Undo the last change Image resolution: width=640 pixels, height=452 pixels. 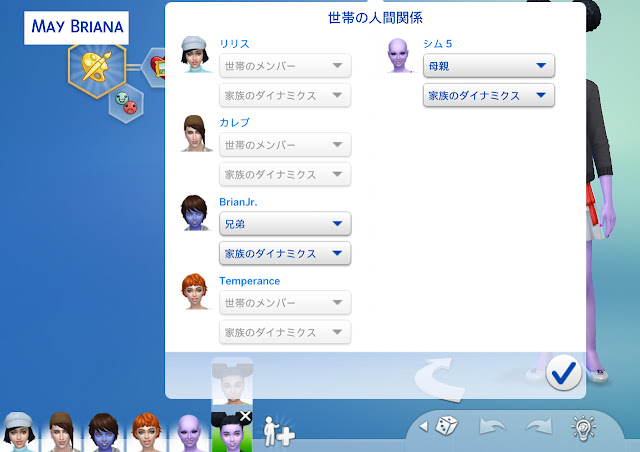coord(493,426)
